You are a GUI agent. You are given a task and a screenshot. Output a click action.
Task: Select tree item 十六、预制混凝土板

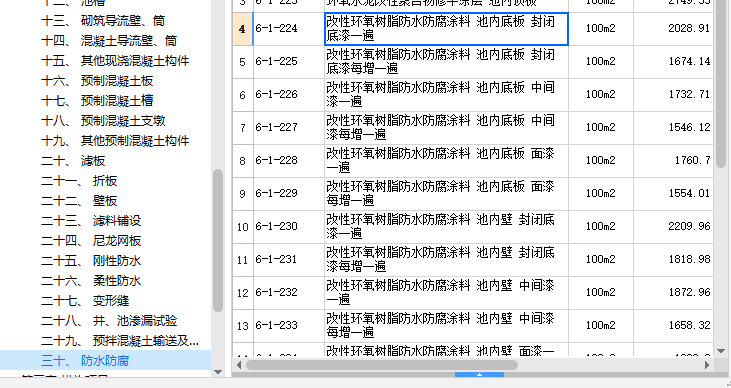tap(97, 81)
